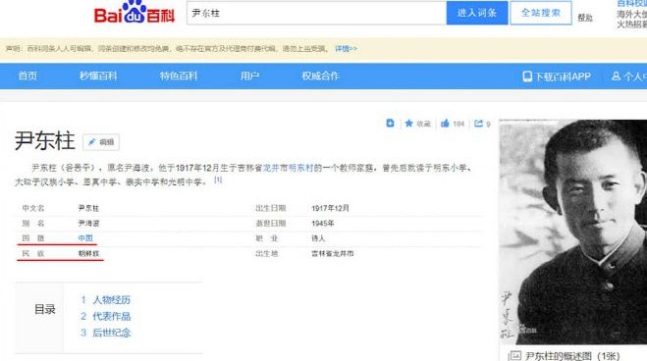Click the blue add-to-list icon

pos(390,123)
